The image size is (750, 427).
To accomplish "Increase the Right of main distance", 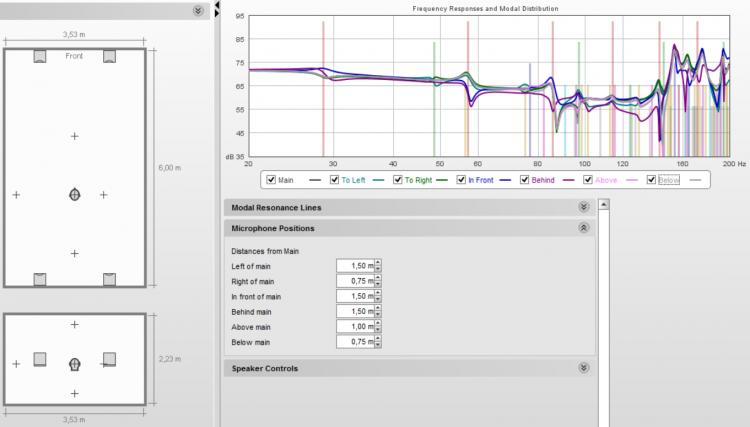I will pos(378,278).
